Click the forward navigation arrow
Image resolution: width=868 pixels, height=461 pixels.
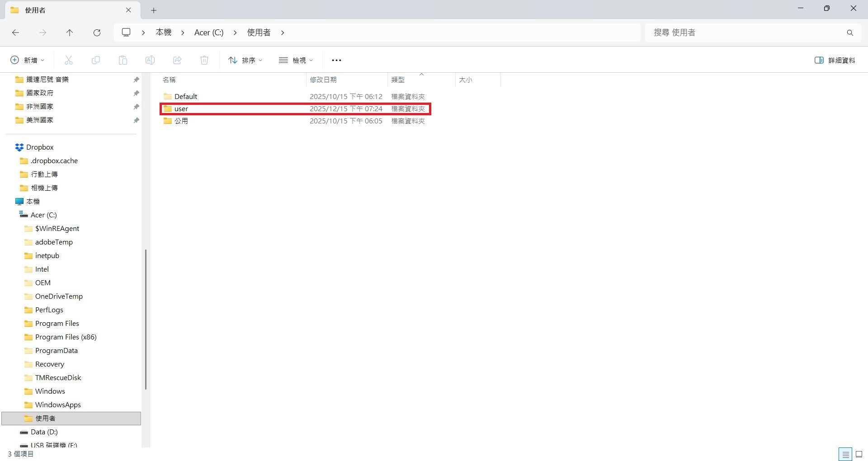[x=42, y=33]
